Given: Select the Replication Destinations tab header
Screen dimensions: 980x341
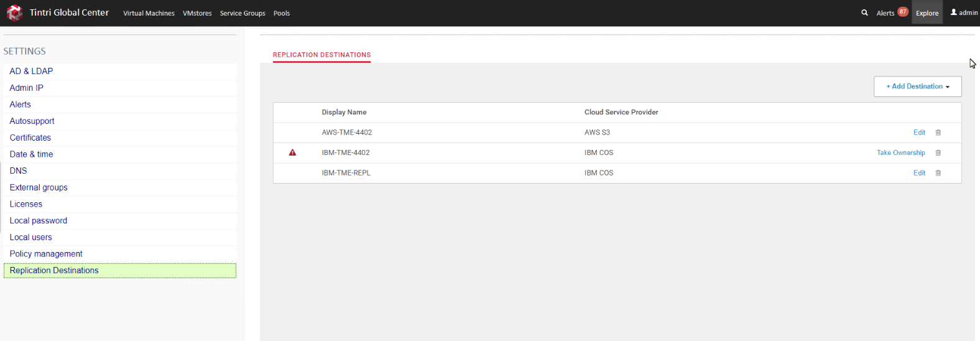Looking at the screenshot, I should [321, 55].
